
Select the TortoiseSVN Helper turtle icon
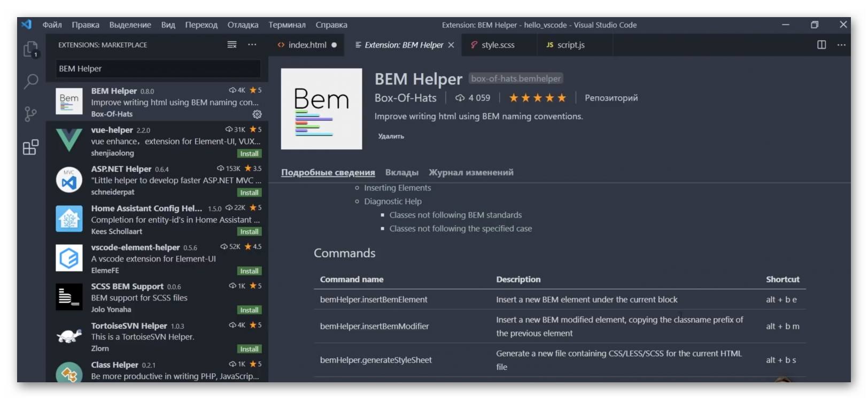pos(69,336)
